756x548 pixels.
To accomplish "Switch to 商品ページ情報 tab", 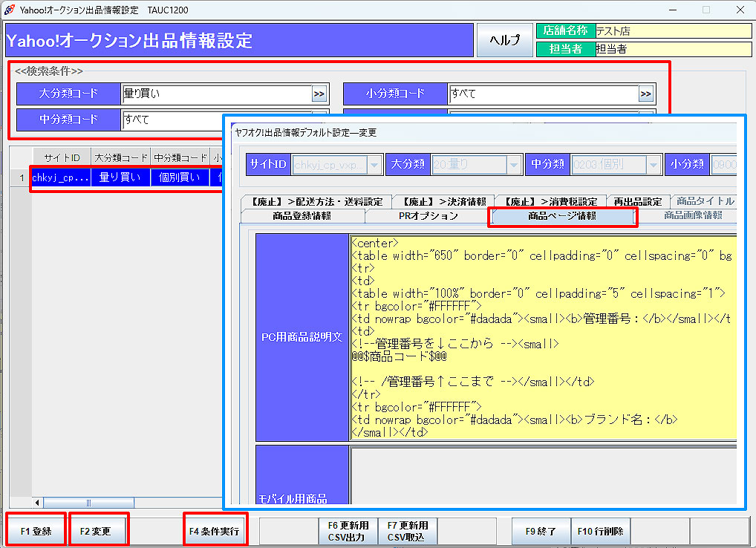I will pyautogui.click(x=562, y=216).
